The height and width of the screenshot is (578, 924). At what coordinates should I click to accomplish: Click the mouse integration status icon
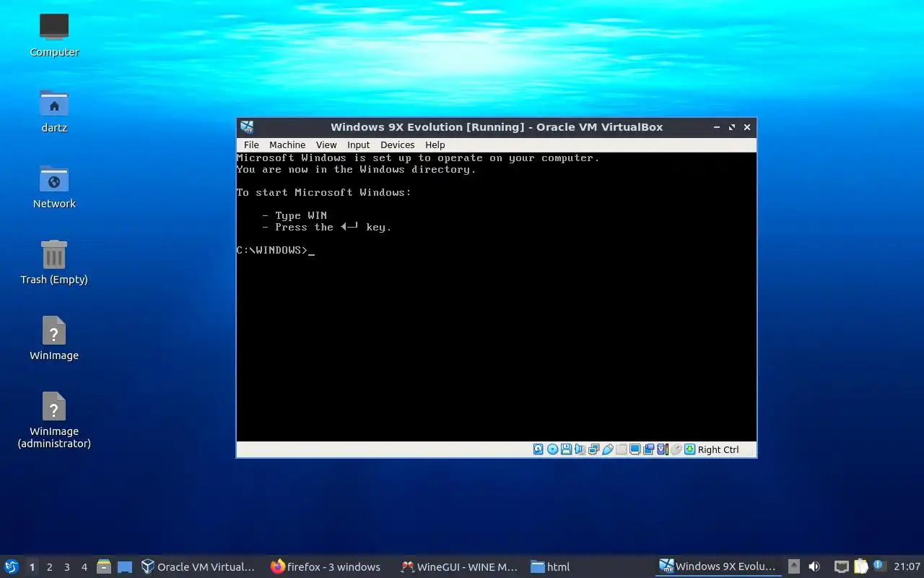click(676, 449)
